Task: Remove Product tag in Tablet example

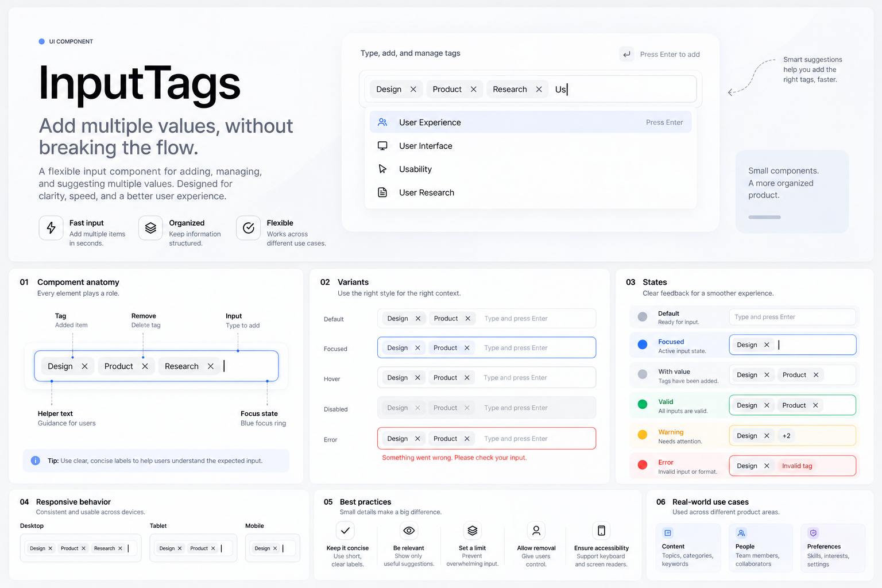Action: point(213,548)
